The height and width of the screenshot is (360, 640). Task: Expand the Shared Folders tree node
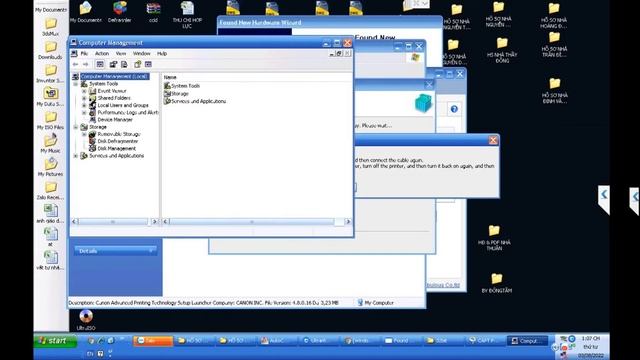[x=84, y=98]
